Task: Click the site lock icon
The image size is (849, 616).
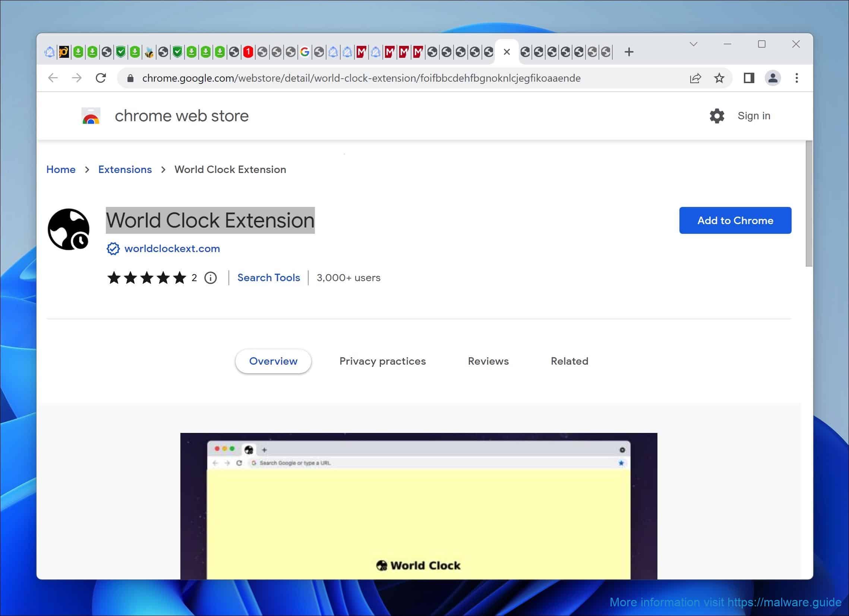Action: point(130,78)
